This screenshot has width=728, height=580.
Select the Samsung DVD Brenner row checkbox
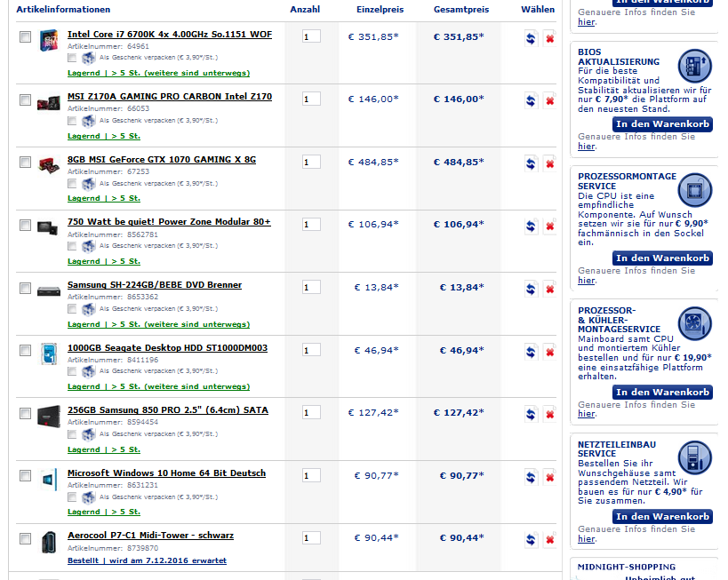pos(25,288)
